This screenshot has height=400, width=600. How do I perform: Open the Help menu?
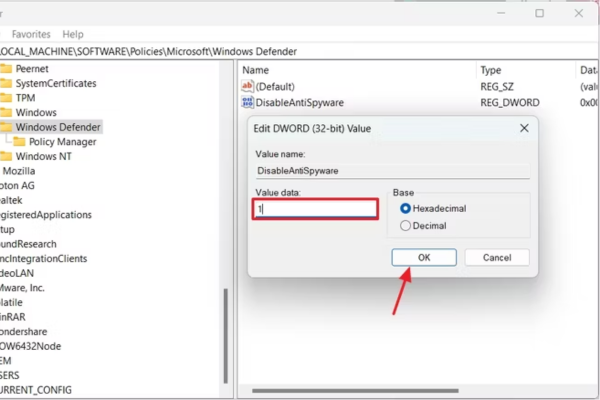coord(73,34)
